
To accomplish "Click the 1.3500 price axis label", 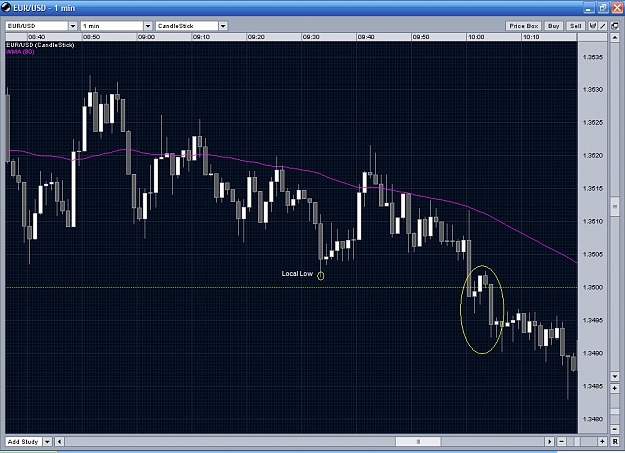I will pyautogui.click(x=593, y=287).
